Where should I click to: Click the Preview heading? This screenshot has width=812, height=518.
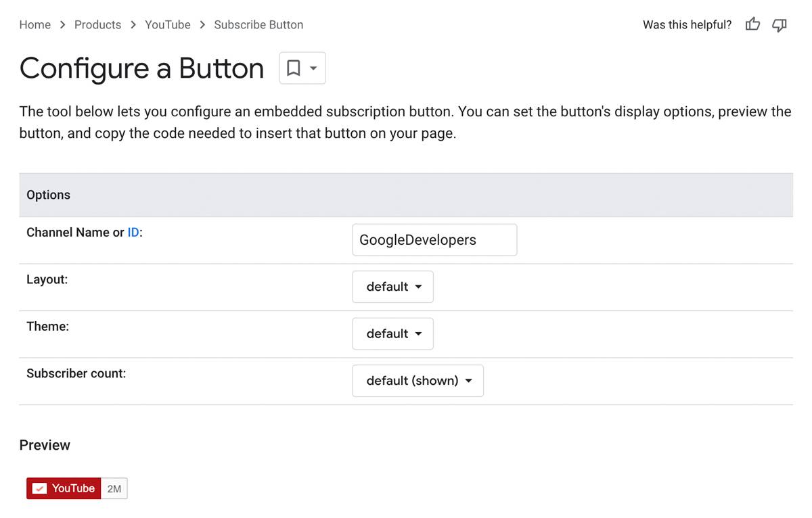45,445
